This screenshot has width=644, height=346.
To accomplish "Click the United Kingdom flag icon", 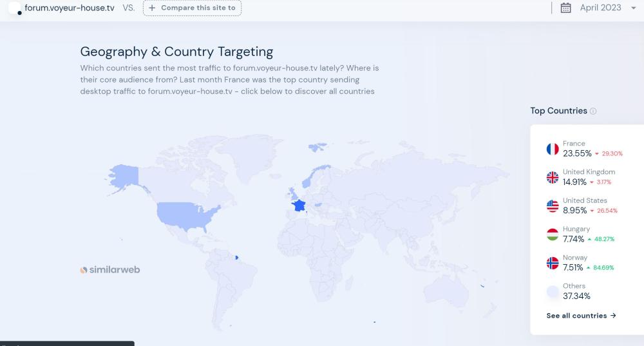I will click(x=552, y=178).
